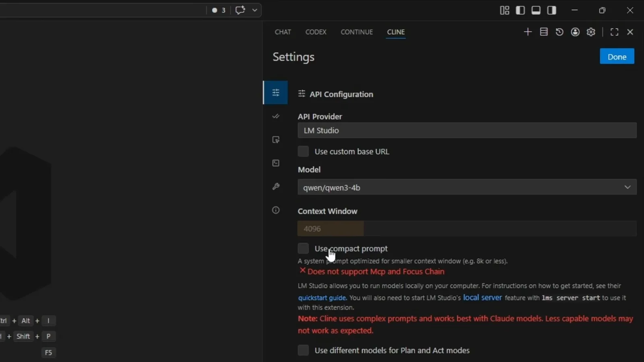Open the Terminal settings section icon
Image resolution: width=644 pixels, height=362 pixels.
click(276, 163)
